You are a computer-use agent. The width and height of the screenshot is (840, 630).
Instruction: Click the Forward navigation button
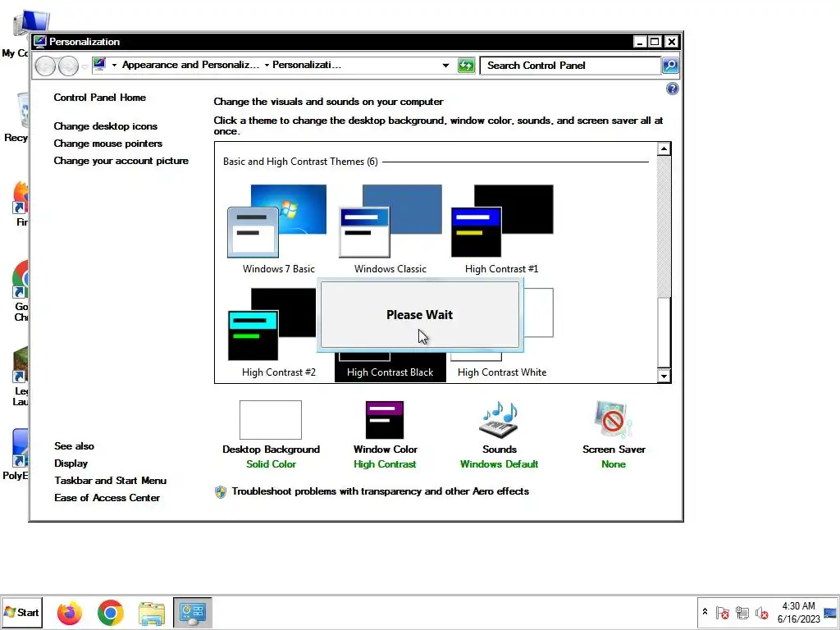68,66
